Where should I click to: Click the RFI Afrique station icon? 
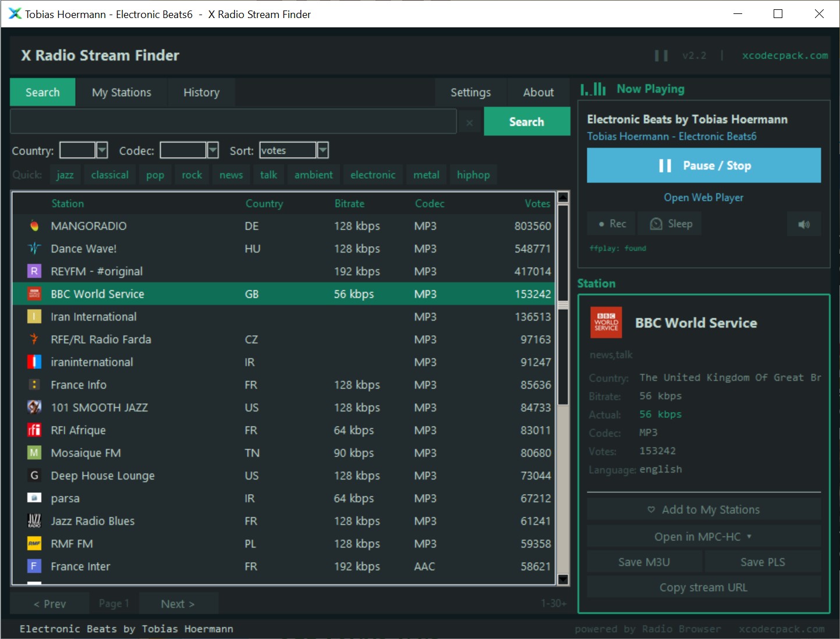coord(34,430)
